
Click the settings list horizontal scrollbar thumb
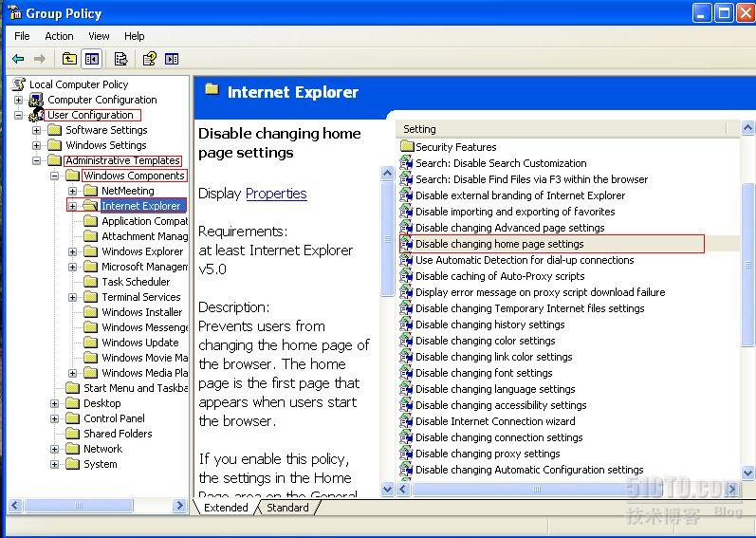pos(536,490)
